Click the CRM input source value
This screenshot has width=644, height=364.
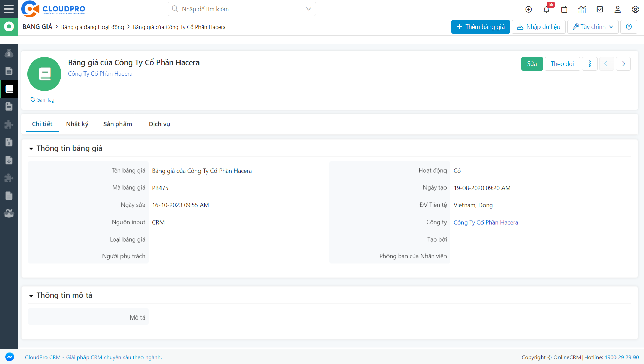point(158,222)
